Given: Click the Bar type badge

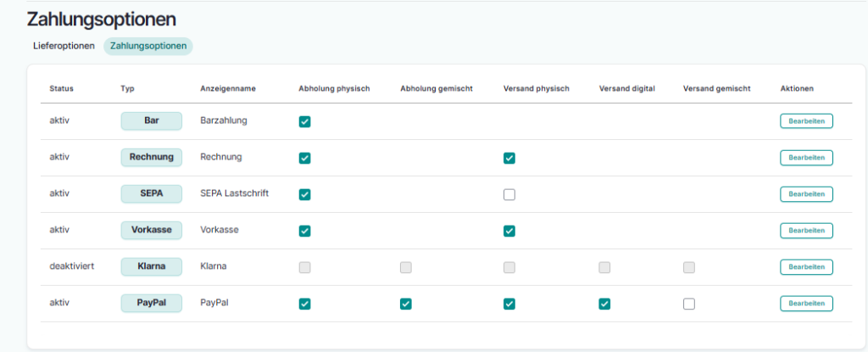Looking at the screenshot, I should (152, 121).
